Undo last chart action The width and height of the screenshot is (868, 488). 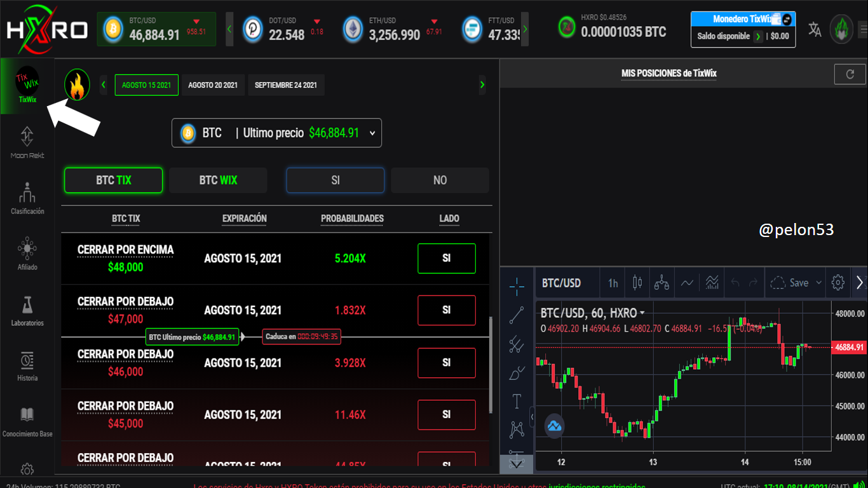735,283
